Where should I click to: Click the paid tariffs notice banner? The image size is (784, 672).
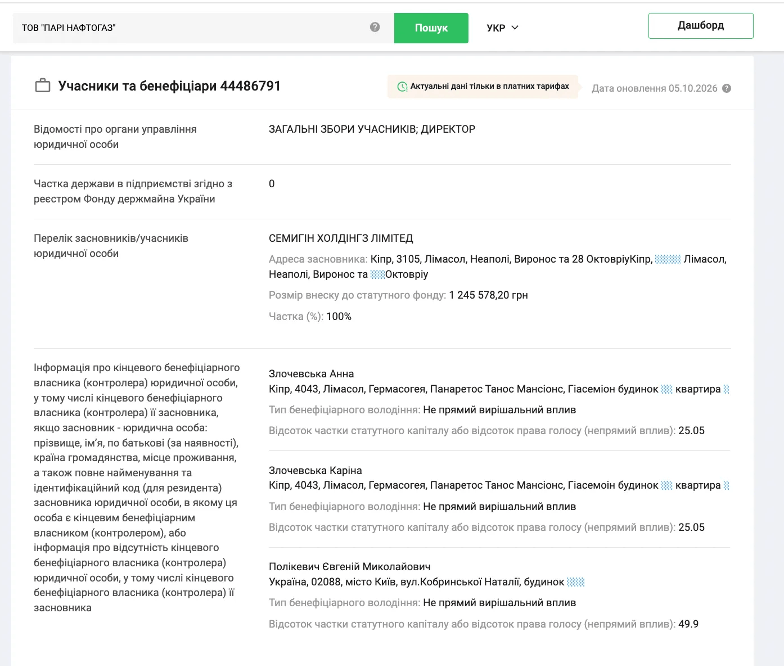[x=483, y=87]
